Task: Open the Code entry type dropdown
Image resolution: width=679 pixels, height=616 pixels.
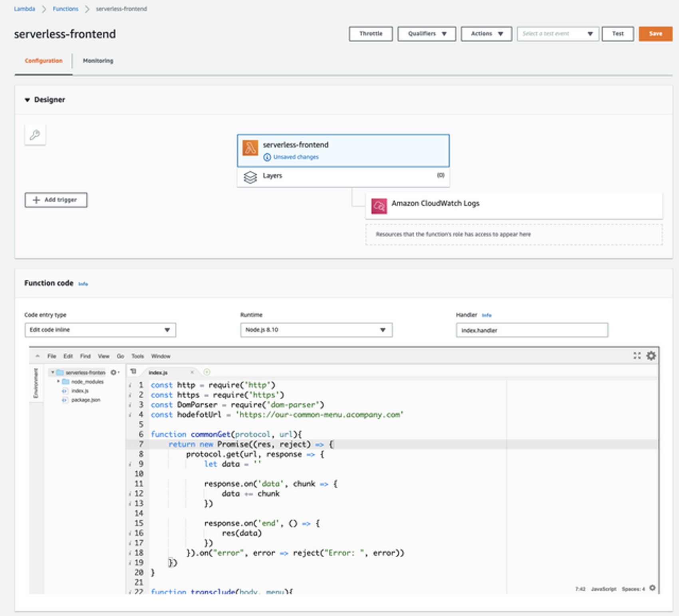Action: [x=100, y=330]
